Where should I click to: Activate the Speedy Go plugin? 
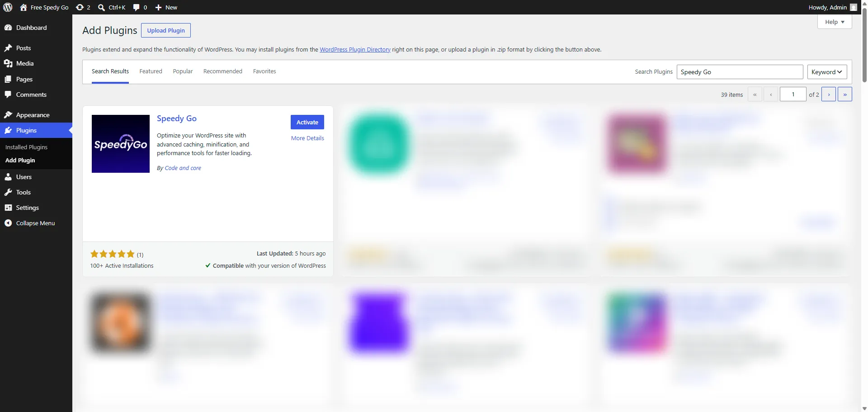(307, 122)
